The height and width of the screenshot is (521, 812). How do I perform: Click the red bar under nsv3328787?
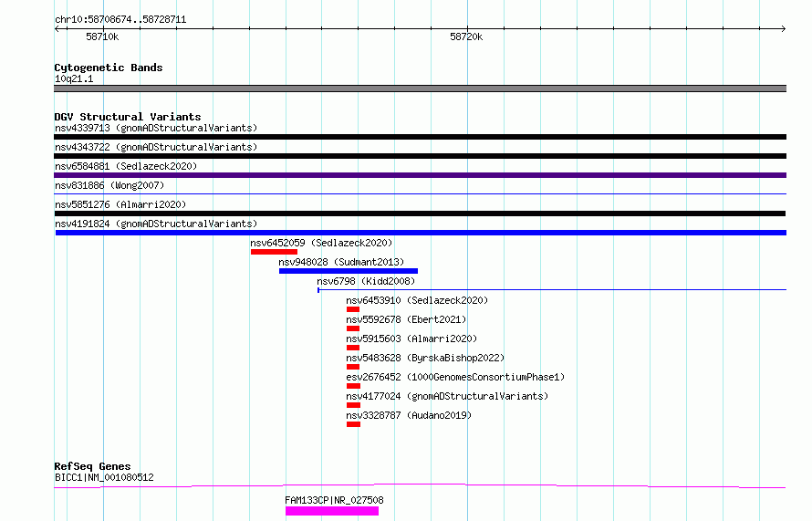(x=353, y=424)
